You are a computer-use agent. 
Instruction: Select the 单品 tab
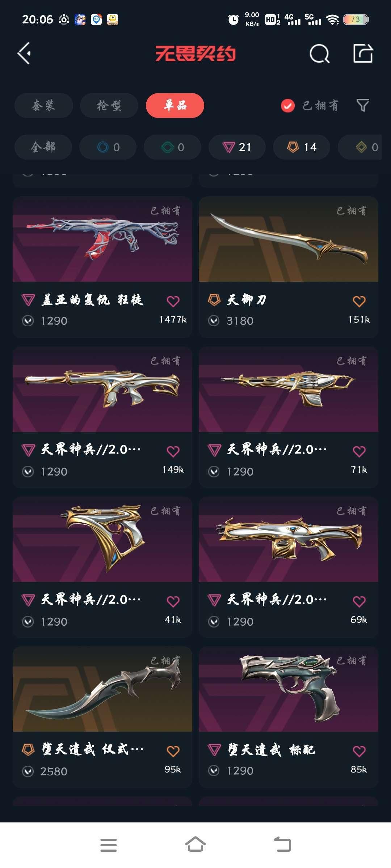coord(175,106)
